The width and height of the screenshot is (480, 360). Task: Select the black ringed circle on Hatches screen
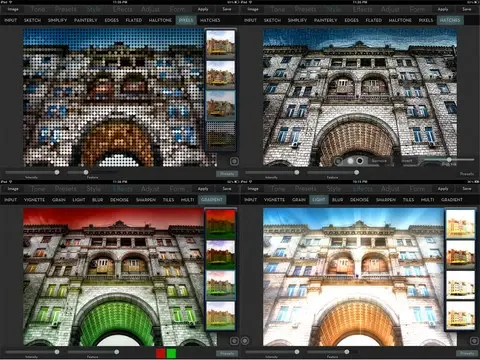tap(360, 161)
